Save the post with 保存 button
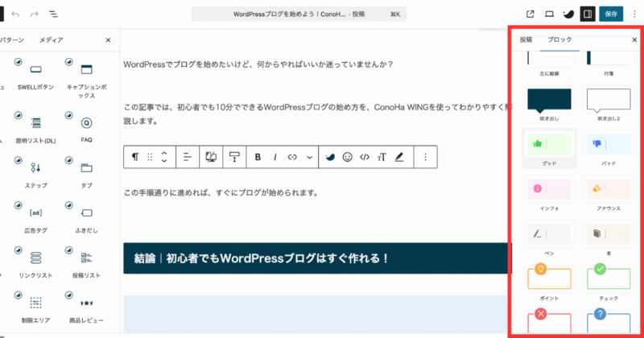Image resolution: width=644 pixels, height=338 pixels. (x=611, y=14)
